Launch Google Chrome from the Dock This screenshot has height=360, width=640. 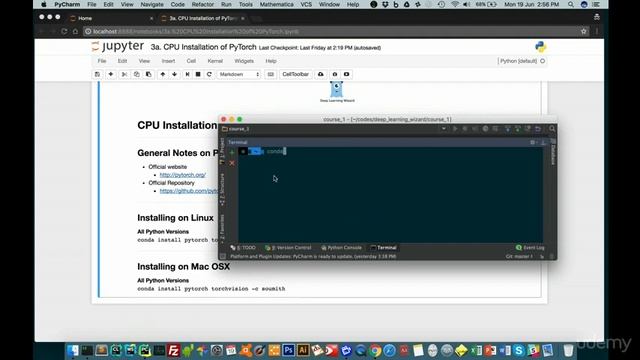pyautogui.click(x=375, y=350)
